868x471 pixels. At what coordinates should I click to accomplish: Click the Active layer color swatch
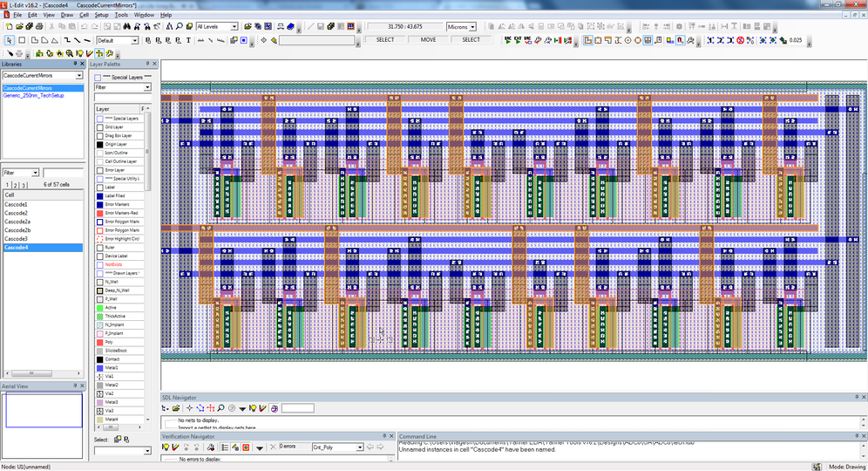(x=99, y=308)
